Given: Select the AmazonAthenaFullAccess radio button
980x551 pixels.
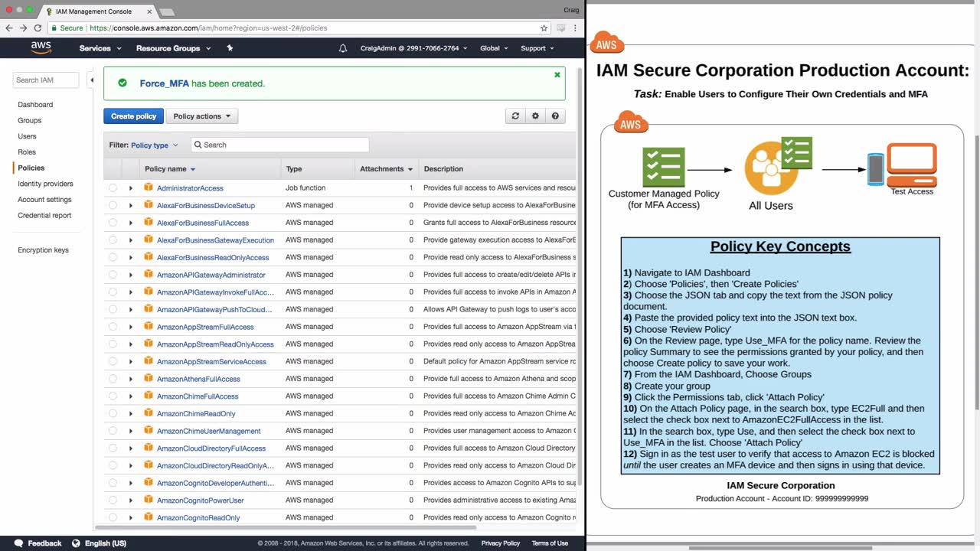Looking at the screenshot, I should pyautogui.click(x=113, y=379).
